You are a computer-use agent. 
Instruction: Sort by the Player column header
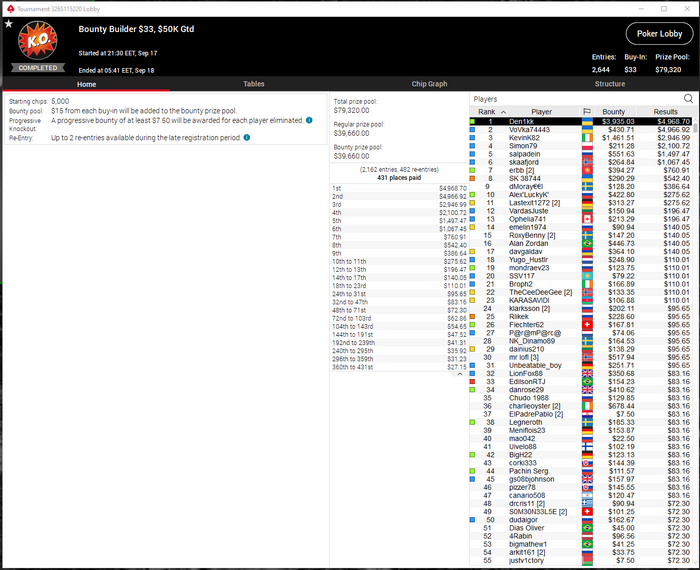point(542,112)
